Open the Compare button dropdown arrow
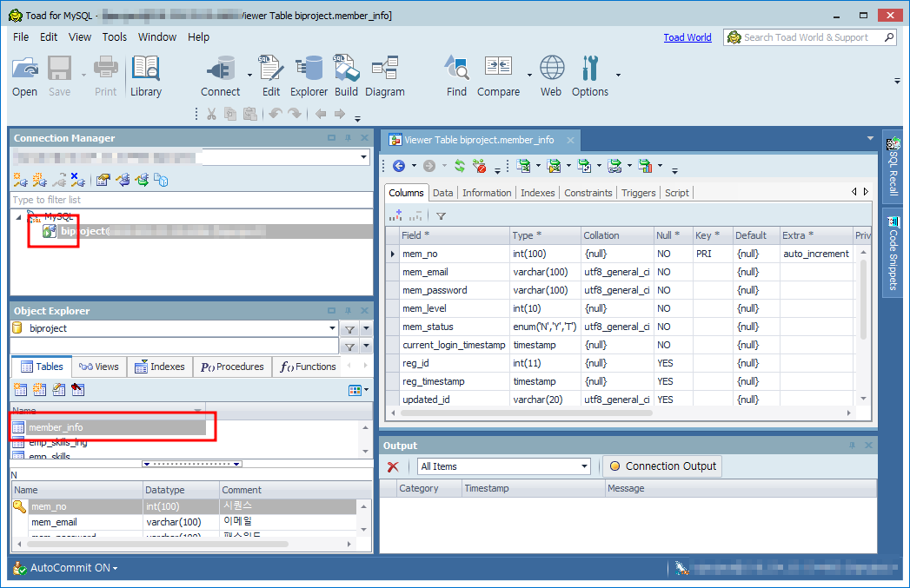The height and width of the screenshot is (588, 910). tap(529, 75)
